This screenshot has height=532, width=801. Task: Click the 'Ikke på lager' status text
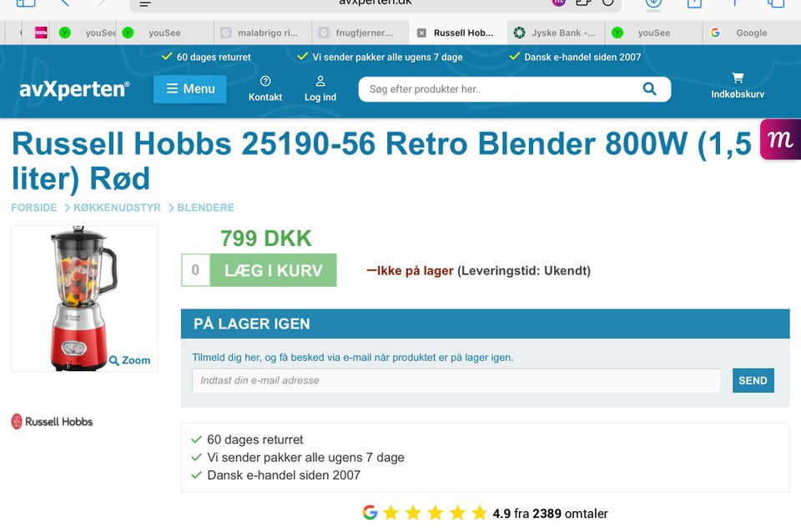(x=415, y=271)
